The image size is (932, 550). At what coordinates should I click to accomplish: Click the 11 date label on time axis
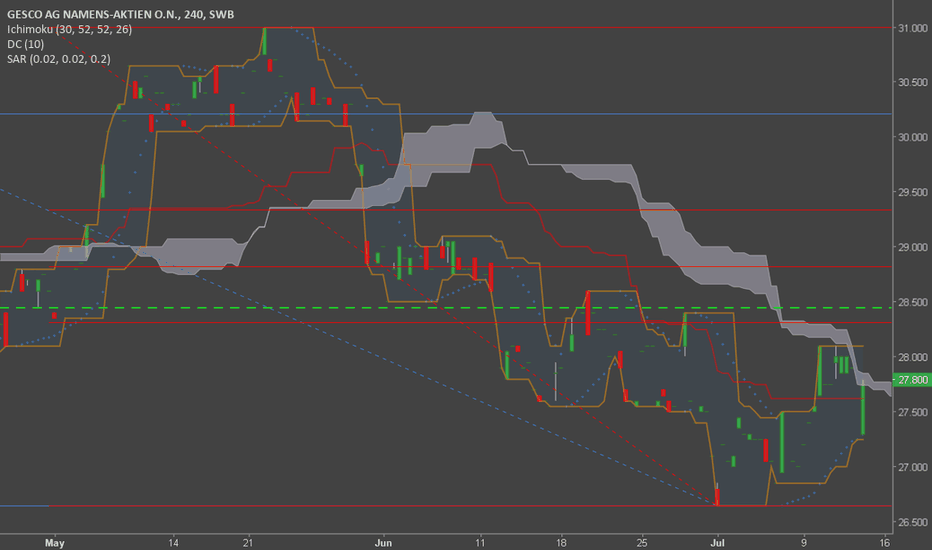click(x=480, y=543)
